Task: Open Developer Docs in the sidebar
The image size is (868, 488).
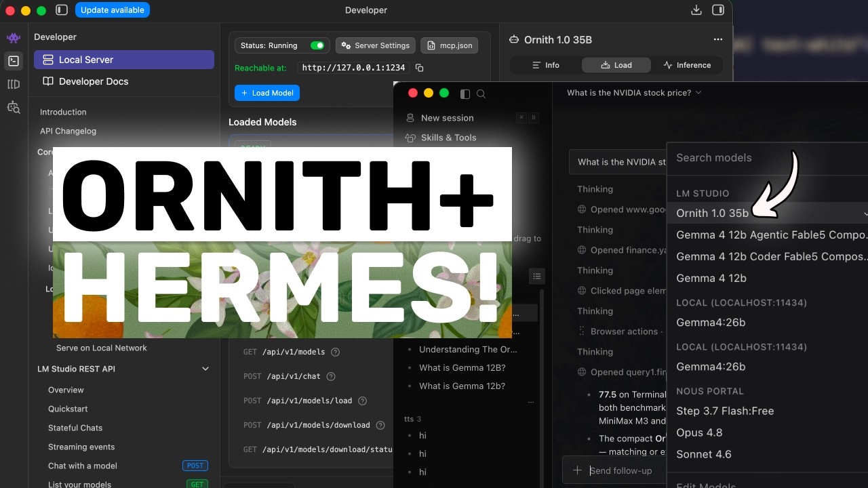Action: (x=124, y=81)
